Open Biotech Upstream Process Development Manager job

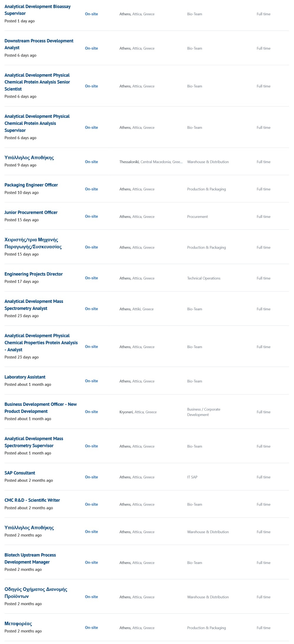tap(30, 558)
